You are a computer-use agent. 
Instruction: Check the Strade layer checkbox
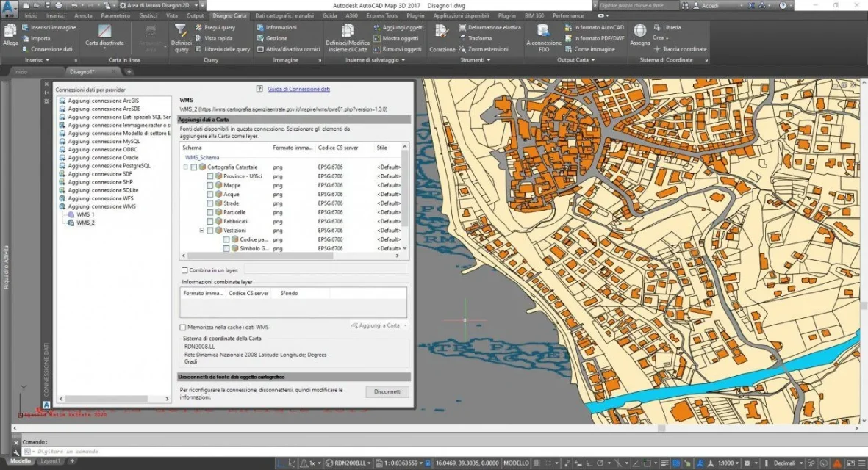(x=209, y=203)
